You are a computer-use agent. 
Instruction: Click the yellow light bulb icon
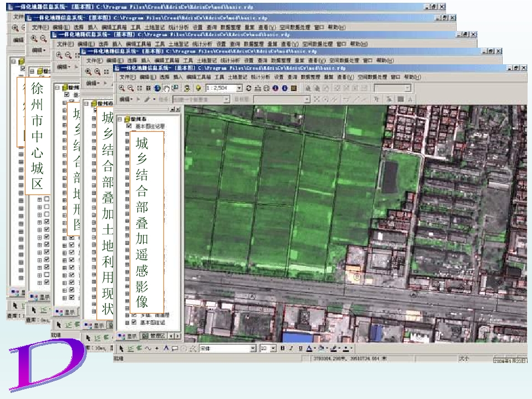pos(198,88)
